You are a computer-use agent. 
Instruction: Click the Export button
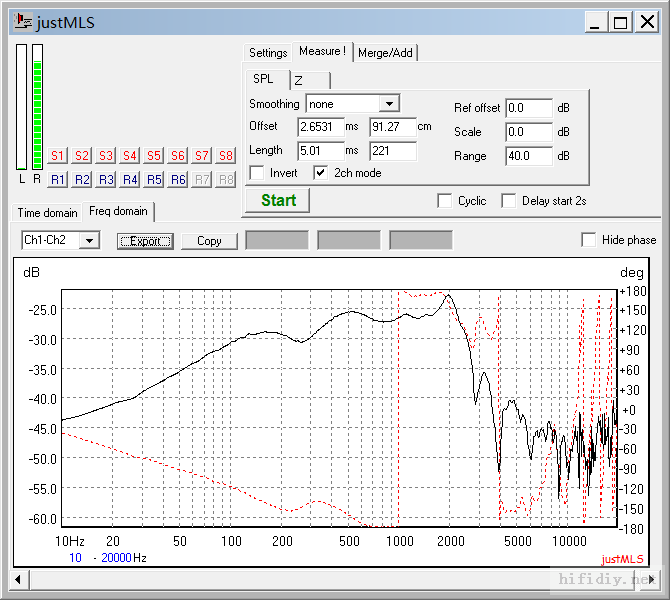[145, 241]
